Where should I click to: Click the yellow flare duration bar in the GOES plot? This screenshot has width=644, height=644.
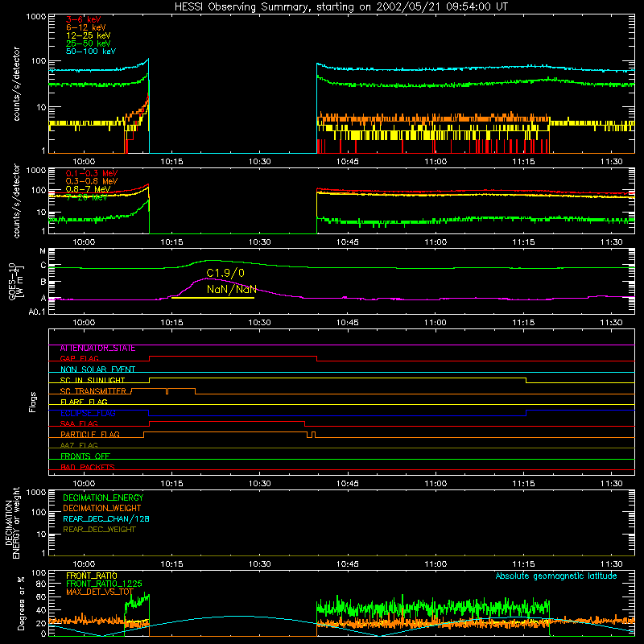[x=213, y=298]
